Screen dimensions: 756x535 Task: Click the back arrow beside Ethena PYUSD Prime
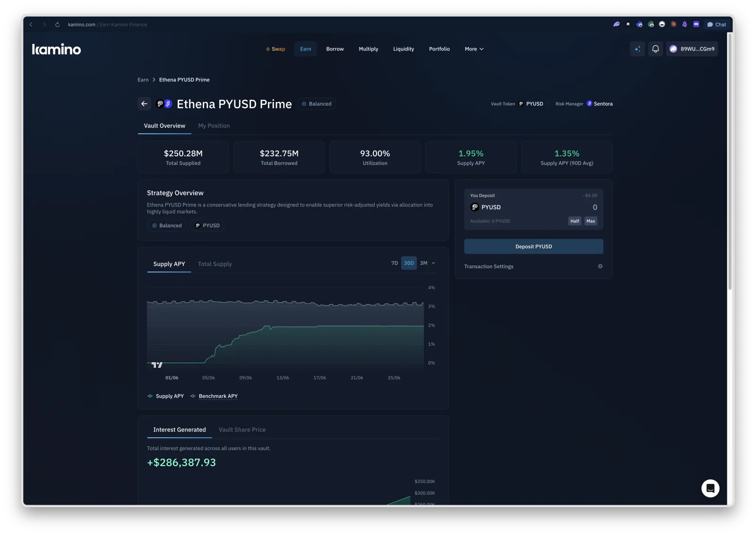point(145,104)
